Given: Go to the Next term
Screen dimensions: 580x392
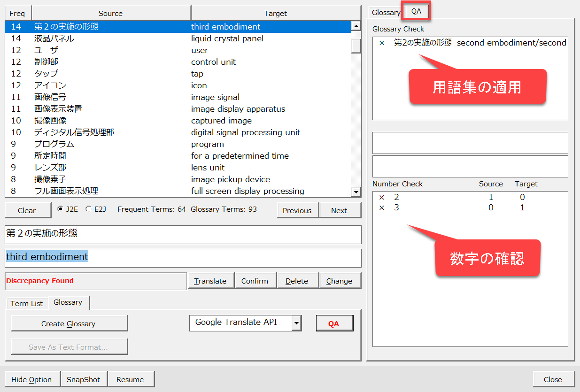Looking at the screenshot, I should pyautogui.click(x=339, y=210).
